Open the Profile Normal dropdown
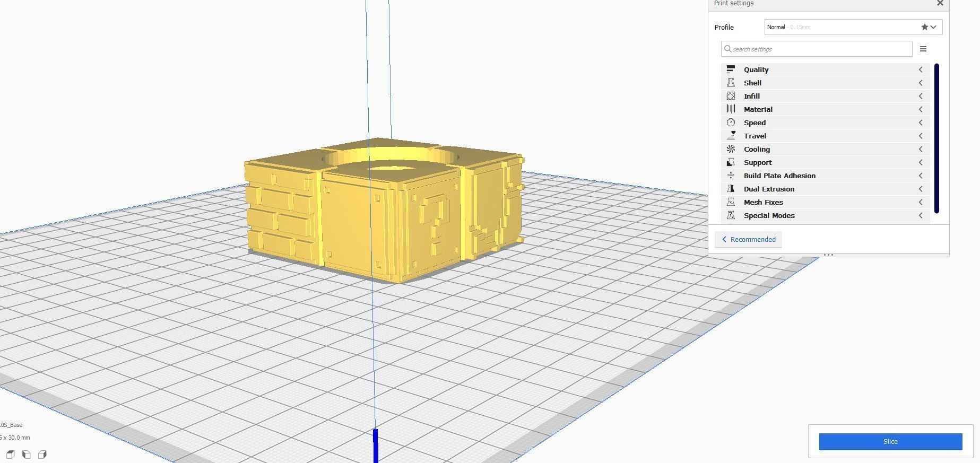 point(853,27)
